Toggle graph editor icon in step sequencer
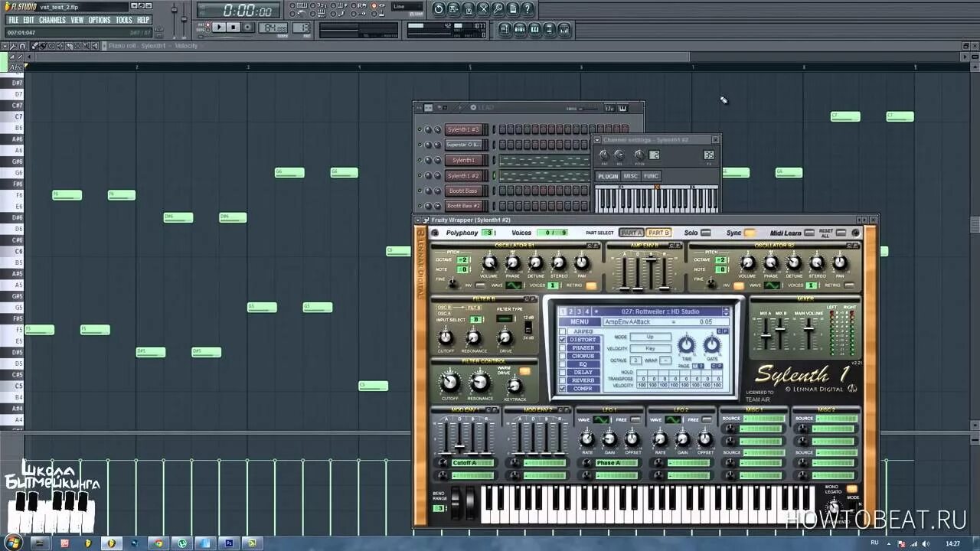The height and width of the screenshot is (551, 980). pos(610,108)
